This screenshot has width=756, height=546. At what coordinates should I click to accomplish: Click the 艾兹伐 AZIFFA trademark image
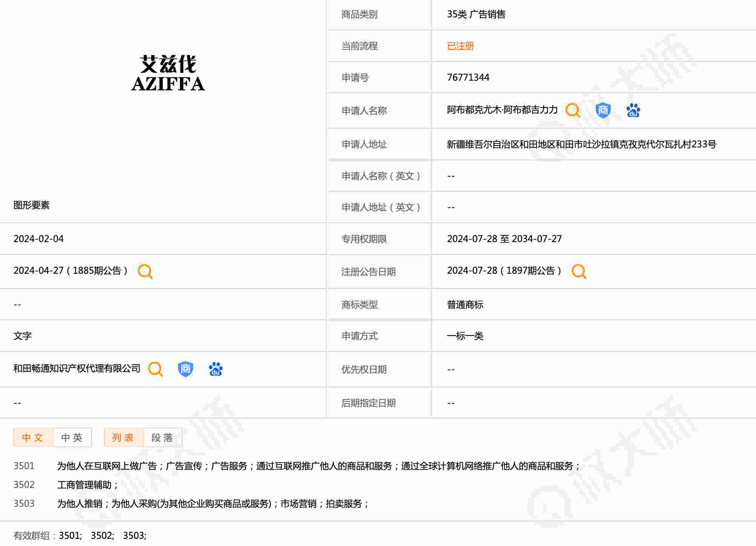click(x=168, y=74)
